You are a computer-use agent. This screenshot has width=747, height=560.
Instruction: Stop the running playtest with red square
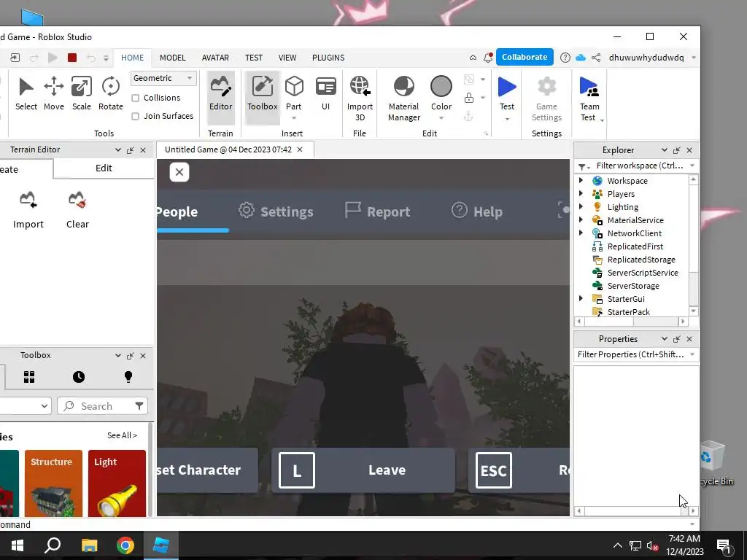72,58
